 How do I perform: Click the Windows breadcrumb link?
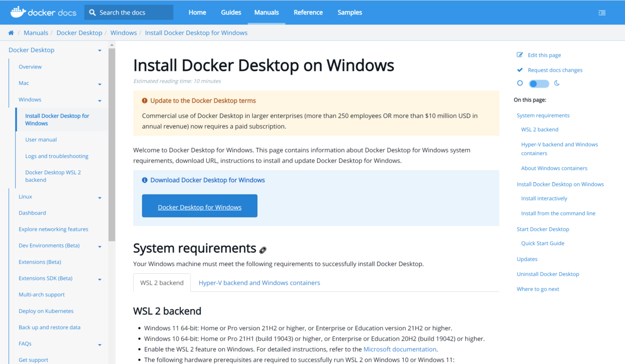point(123,33)
